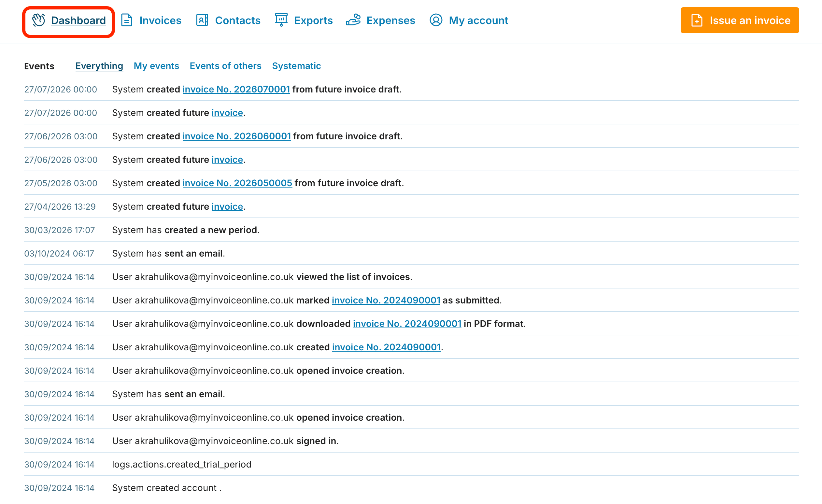Click the 03/10/2024 06:17 timestamp
Screen dimensions: 822x504
point(59,254)
